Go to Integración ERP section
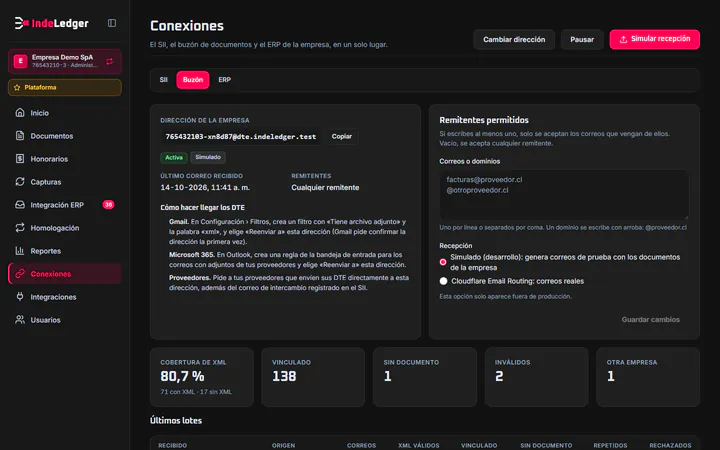720x450 pixels. [x=65, y=205]
